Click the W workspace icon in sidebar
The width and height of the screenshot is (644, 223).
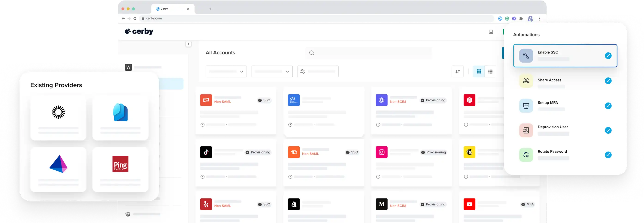[x=128, y=67]
